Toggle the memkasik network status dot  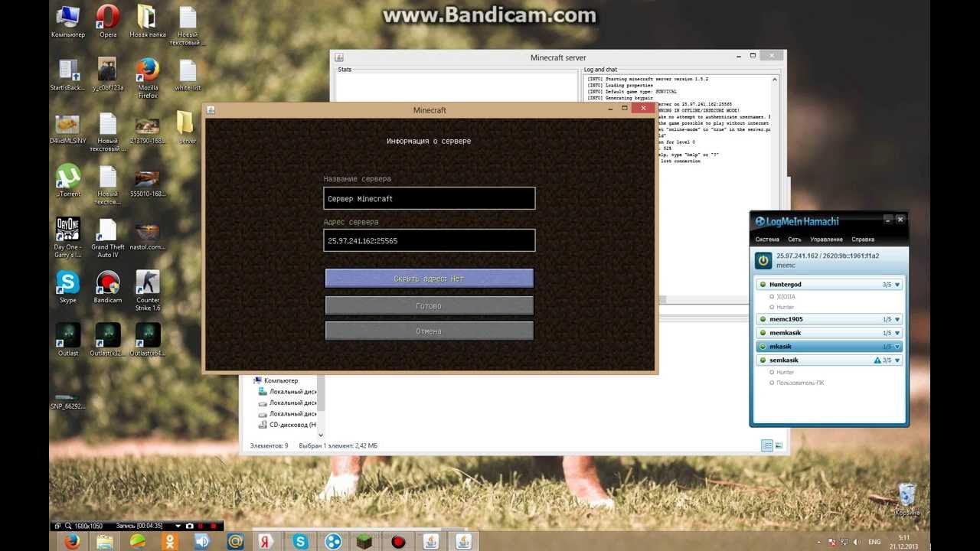coord(763,333)
